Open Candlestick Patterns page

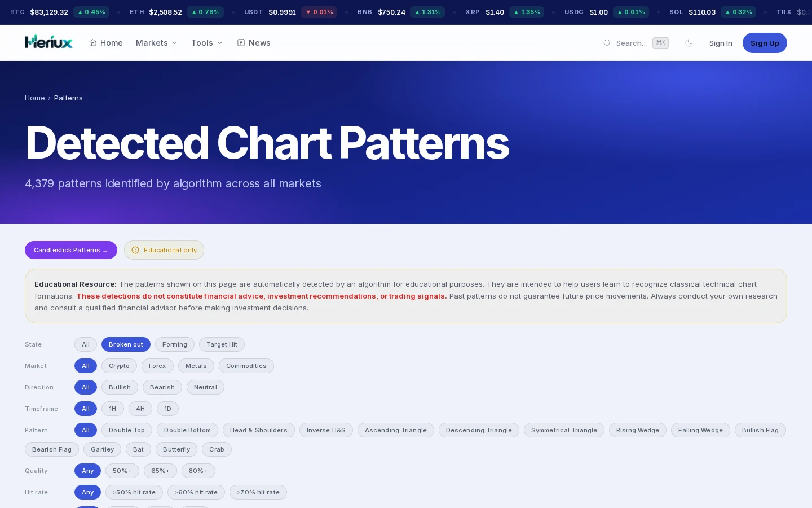(71, 250)
